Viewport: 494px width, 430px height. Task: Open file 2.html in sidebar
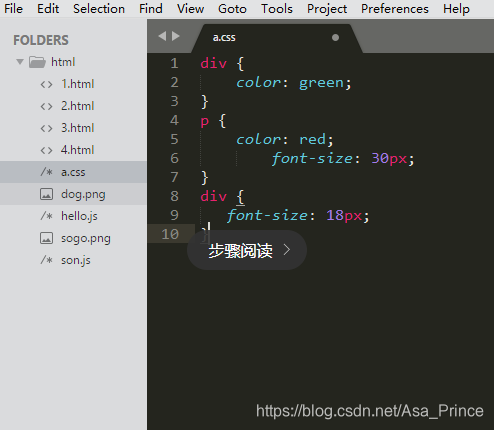point(77,106)
